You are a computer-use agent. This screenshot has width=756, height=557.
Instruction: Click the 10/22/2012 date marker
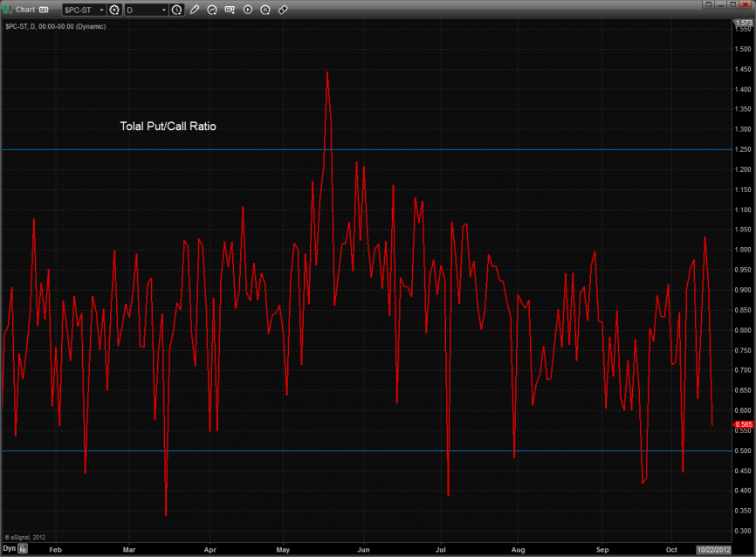711,550
